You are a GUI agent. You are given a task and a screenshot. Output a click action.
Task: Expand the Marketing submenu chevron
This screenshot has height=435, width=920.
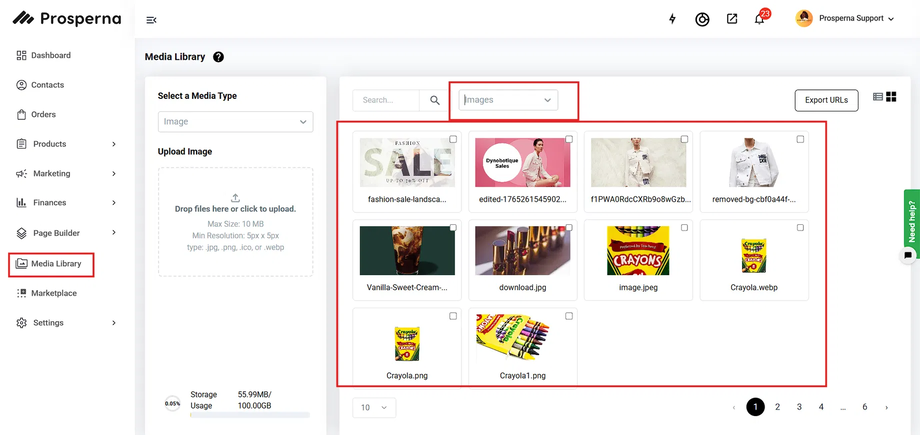[114, 174]
